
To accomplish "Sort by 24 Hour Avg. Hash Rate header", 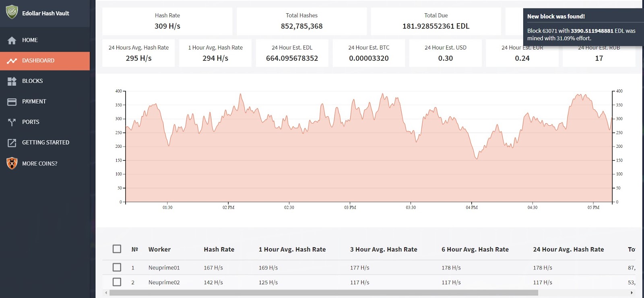I will pyautogui.click(x=568, y=249).
